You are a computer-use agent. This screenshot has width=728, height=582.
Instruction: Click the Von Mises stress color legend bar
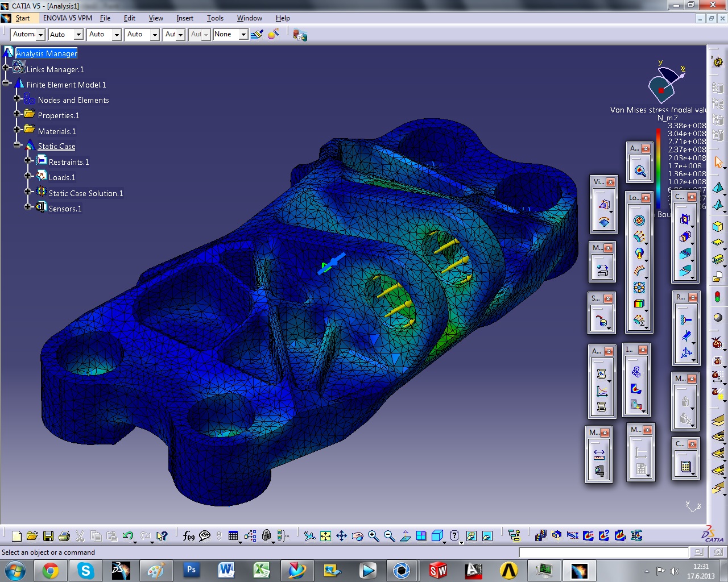[659, 169]
